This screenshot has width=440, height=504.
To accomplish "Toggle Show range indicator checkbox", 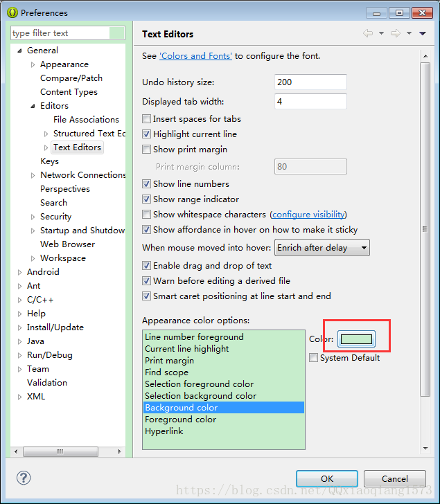I will [x=146, y=199].
